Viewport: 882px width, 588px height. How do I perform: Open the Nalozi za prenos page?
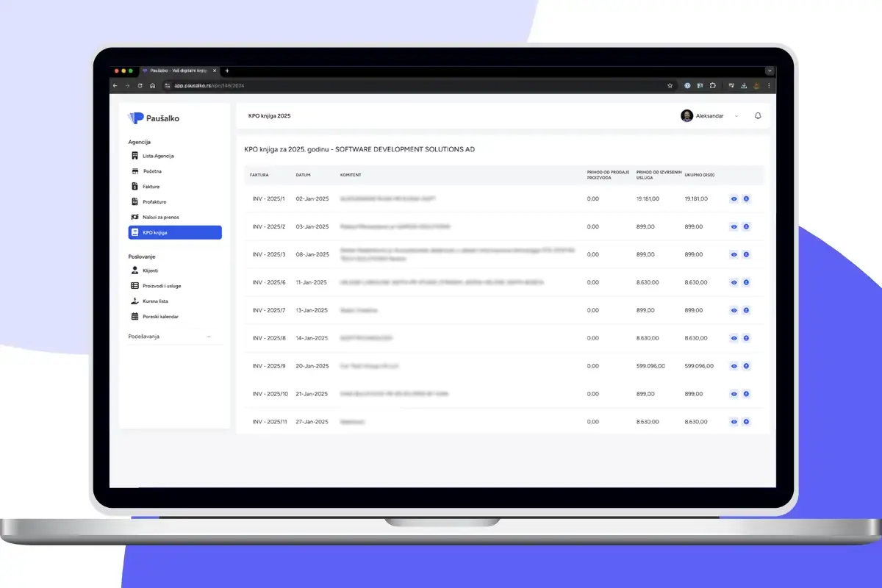tap(160, 217)
